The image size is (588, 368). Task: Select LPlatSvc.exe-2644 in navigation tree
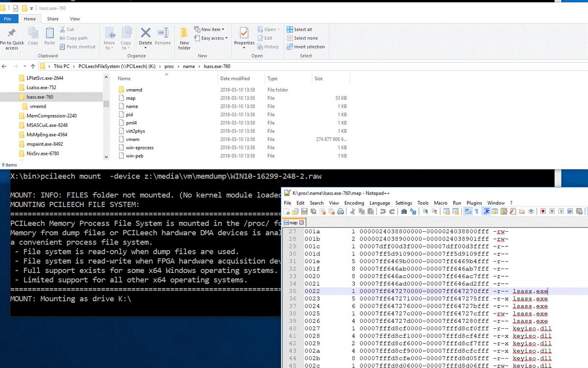(45, 78)
